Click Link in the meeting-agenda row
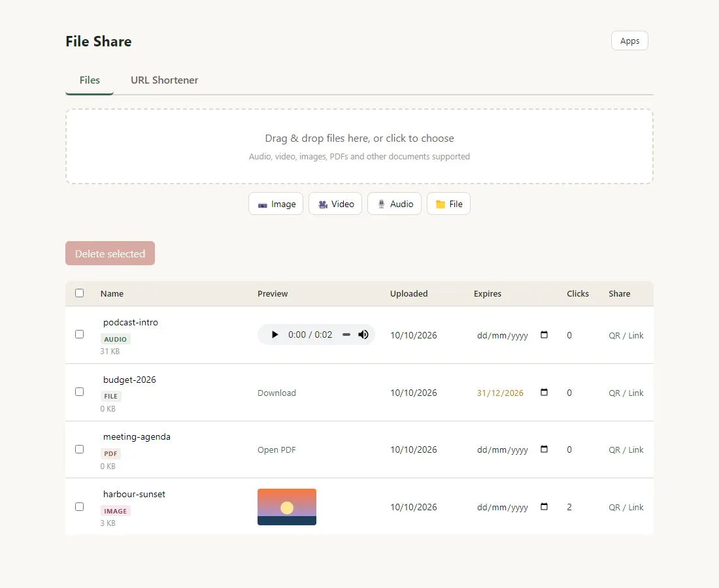This screenshot has height=588, width=719. pos(636,449)
